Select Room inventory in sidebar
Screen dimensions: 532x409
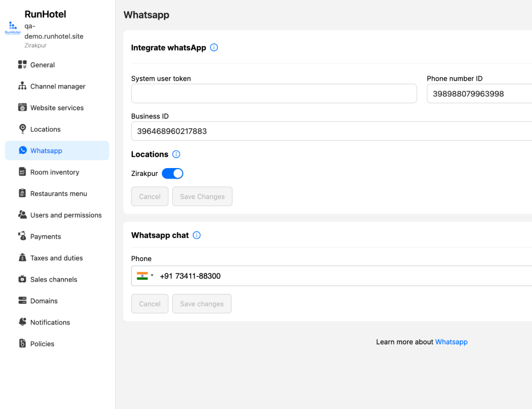point(57,172)
